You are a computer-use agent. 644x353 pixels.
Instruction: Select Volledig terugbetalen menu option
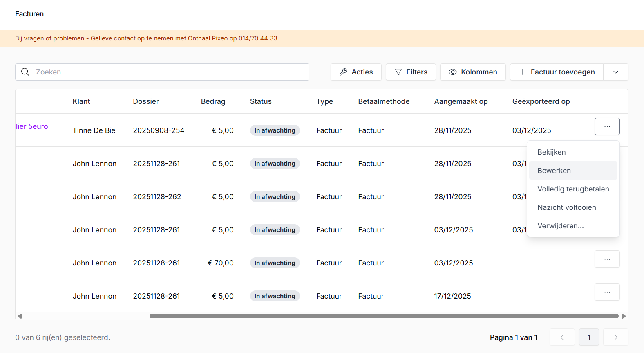click(x=573, y=189)
